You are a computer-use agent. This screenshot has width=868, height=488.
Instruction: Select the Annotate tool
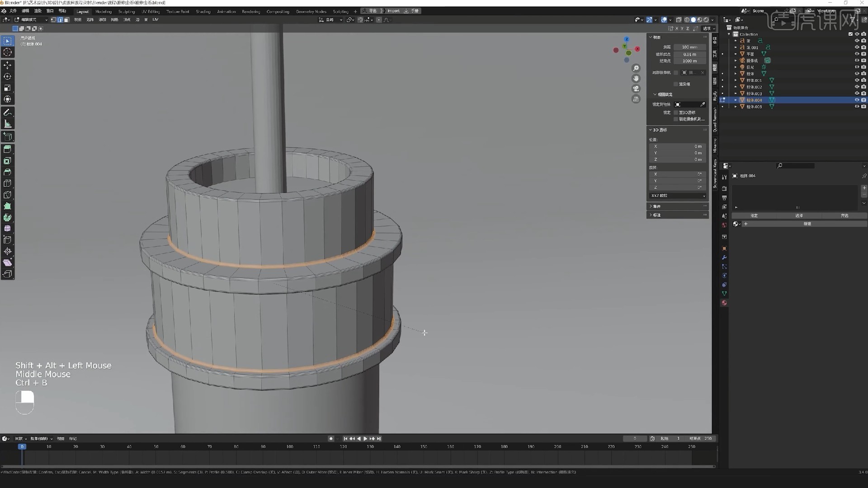pos(7,113)
